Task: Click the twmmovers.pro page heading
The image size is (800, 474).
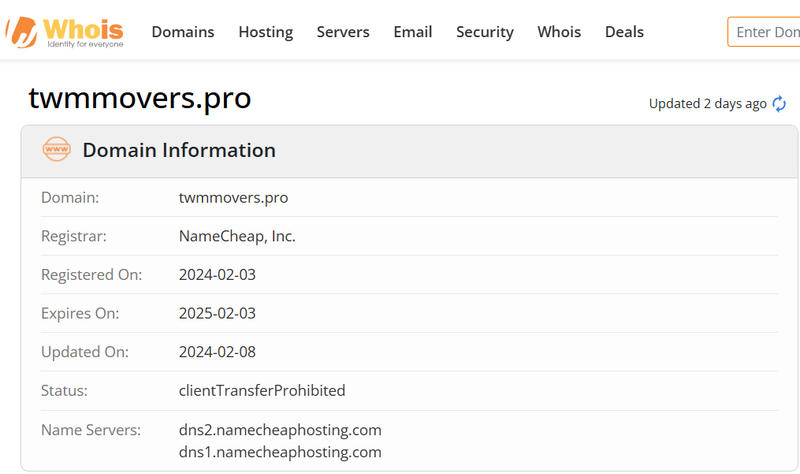Action: [140, 98]
